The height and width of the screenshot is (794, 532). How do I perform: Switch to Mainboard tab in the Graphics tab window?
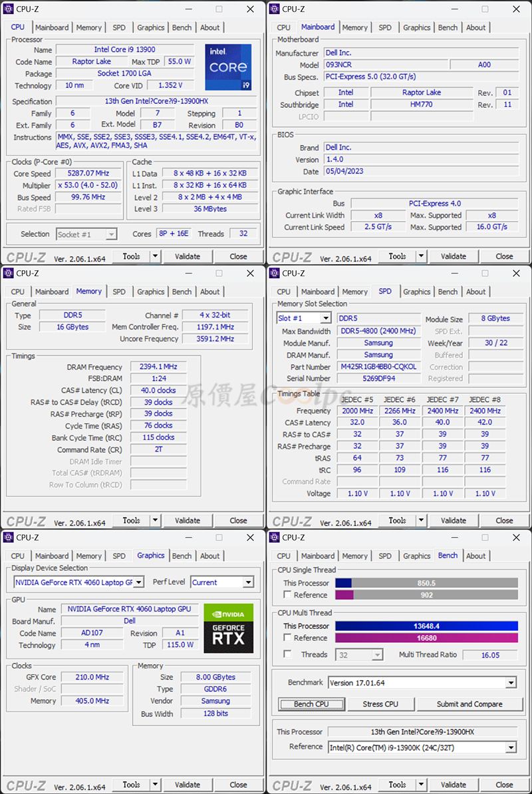[52, 556]
